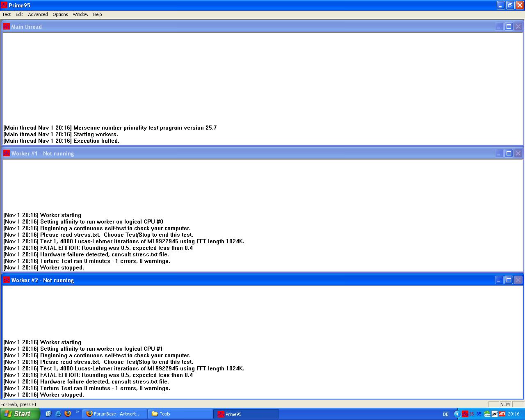The height and width of the screenshot is (420, 525).
Task: Open the Window menu
Action: pos(80,14)
